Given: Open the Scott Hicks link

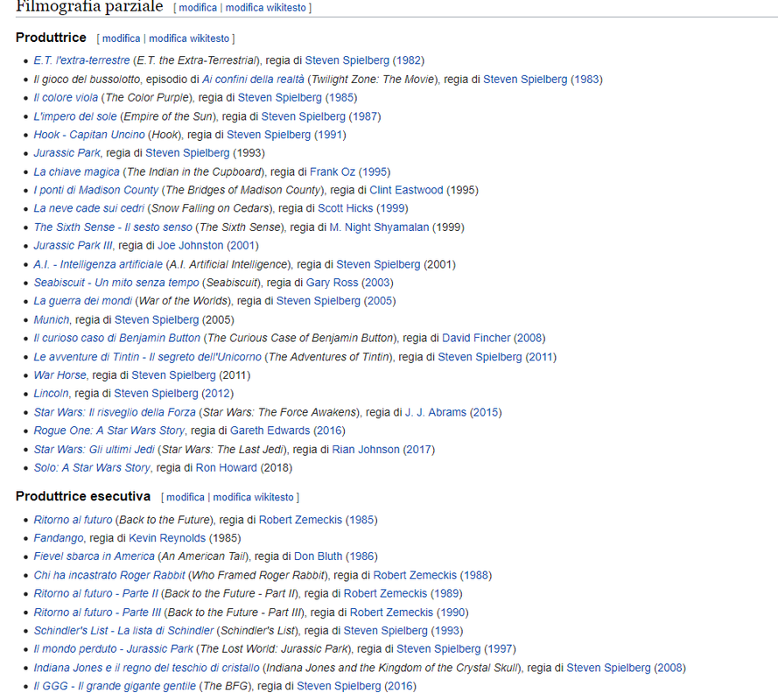Looking at the screenshot, I should tap(346, 208).
